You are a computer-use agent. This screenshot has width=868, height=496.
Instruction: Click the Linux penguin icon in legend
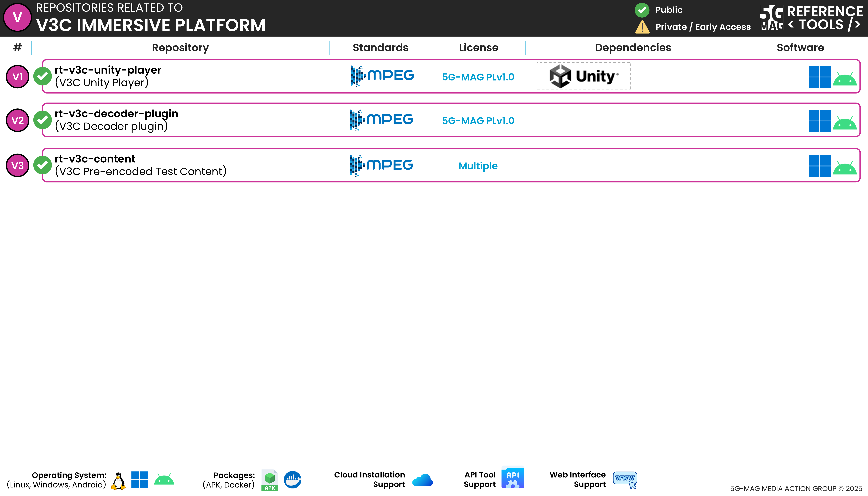118,481
